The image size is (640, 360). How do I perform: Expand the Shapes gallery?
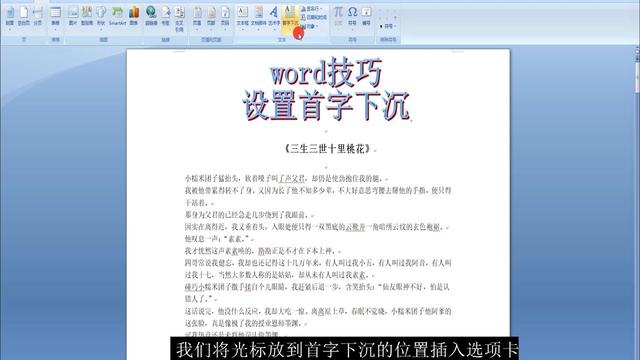click(101, 18)
